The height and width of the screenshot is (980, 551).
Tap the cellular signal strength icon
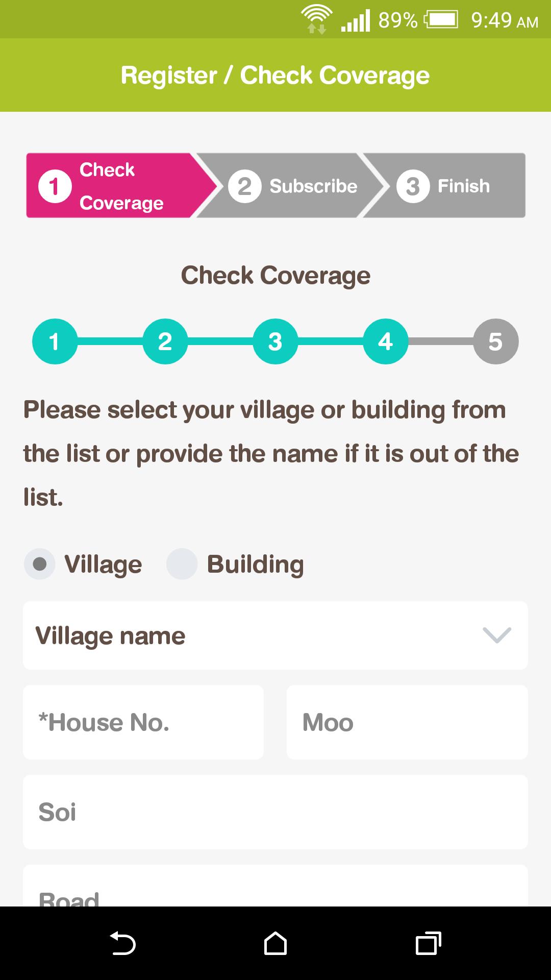point(356,21)
